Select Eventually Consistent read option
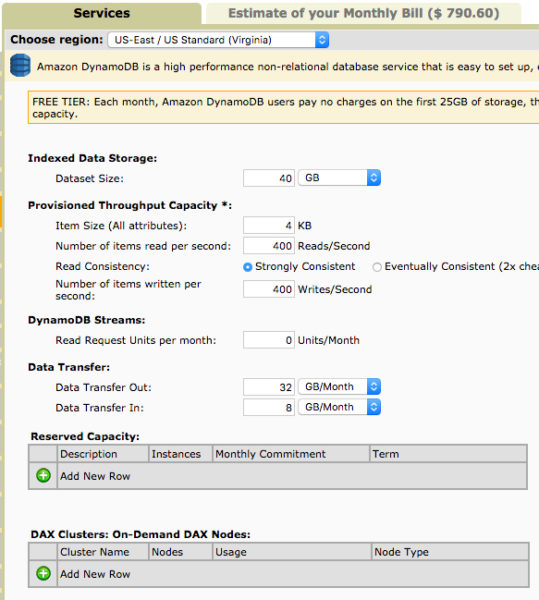This screenshot has width=539, height=600. point(377,267)
